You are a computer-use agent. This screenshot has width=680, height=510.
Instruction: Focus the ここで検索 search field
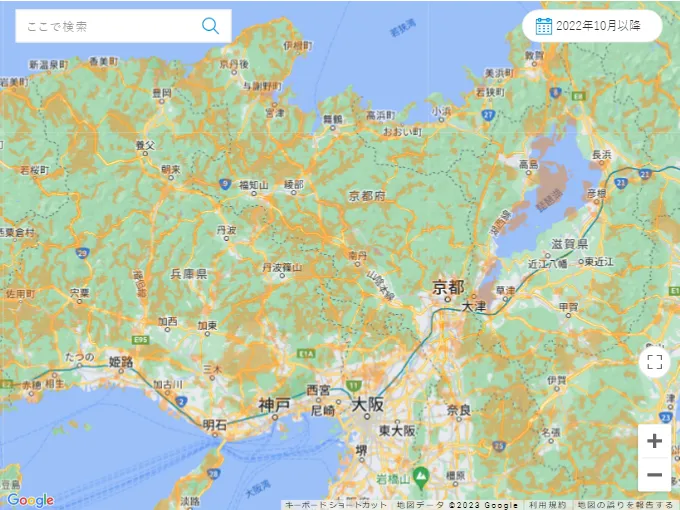coord(123,26)
